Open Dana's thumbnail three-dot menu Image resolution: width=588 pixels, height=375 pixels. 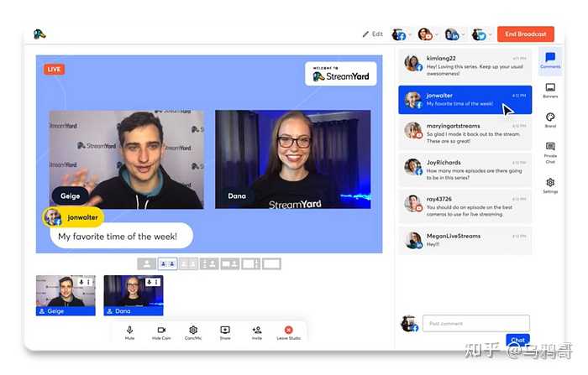[x=156, y=282]
